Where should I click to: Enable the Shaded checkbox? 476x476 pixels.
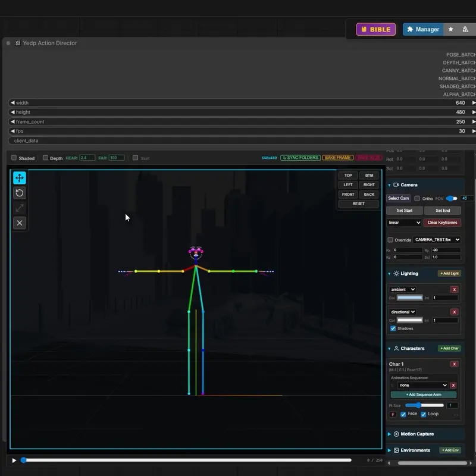(14, 158)
